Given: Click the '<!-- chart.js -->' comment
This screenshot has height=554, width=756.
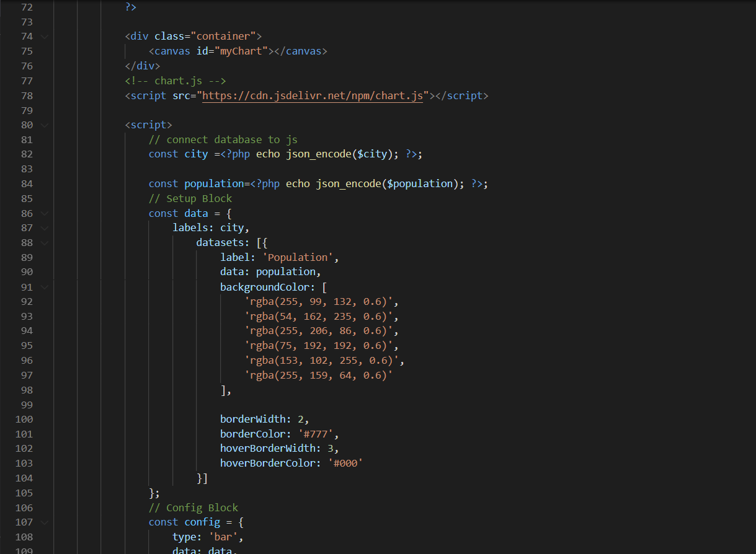Looking at the screenshot, I should click(176, 81).
